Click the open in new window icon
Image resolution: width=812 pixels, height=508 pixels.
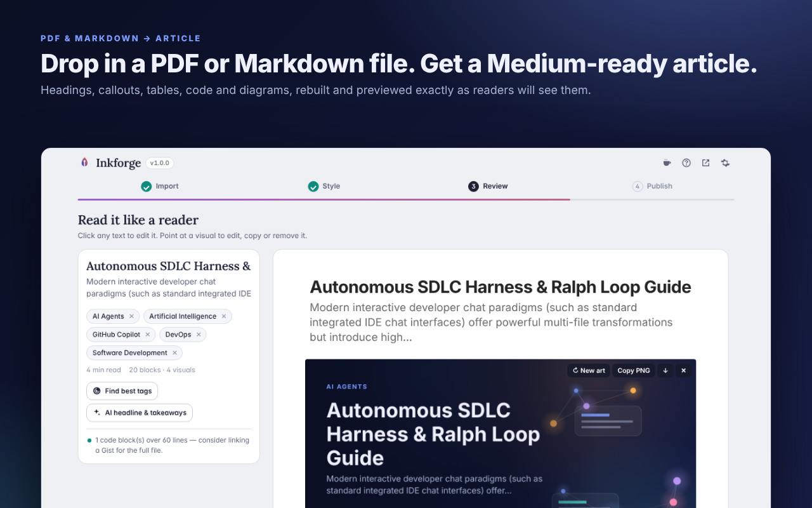pos(705,163)
